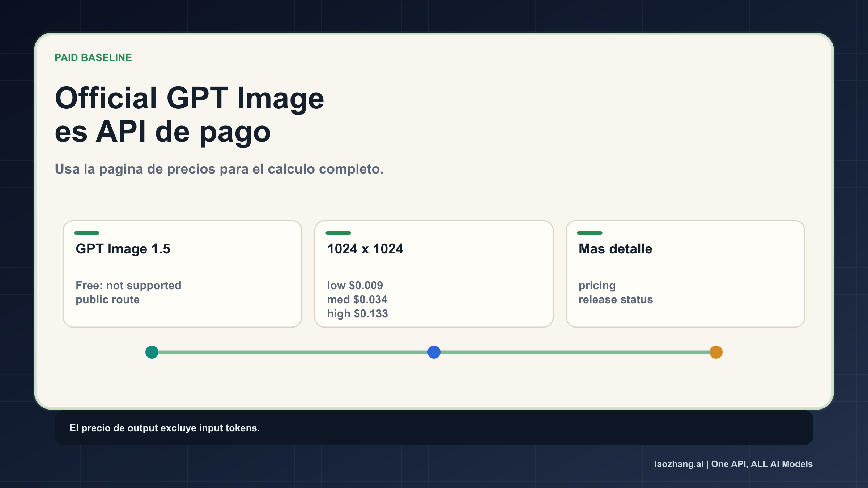Click the PAID BASELINE label
This screenshot has width=868, height=488.
93,57
